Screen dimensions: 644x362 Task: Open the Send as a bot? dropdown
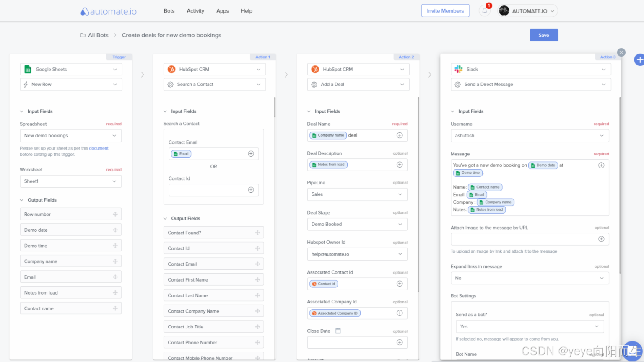tap(530, 326)
